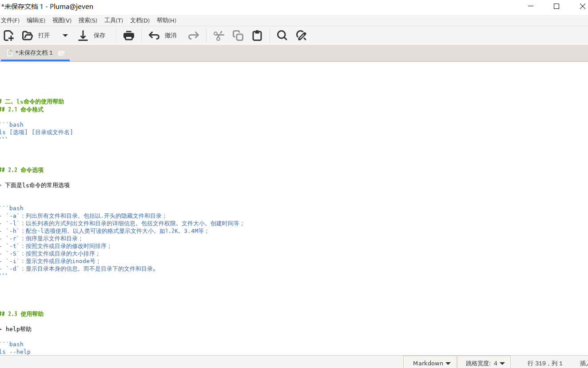Image resolution: width=588 pixels, height=368 pixels.
Task: Open the 文档(D) menu
Action: tap(140, 20)
